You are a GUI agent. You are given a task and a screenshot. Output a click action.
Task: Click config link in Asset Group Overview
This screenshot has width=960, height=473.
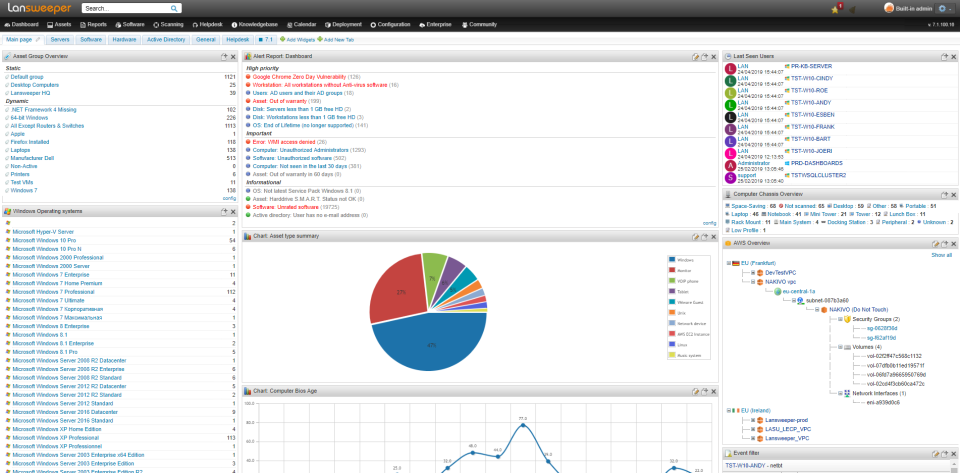(x=230, y=198)
